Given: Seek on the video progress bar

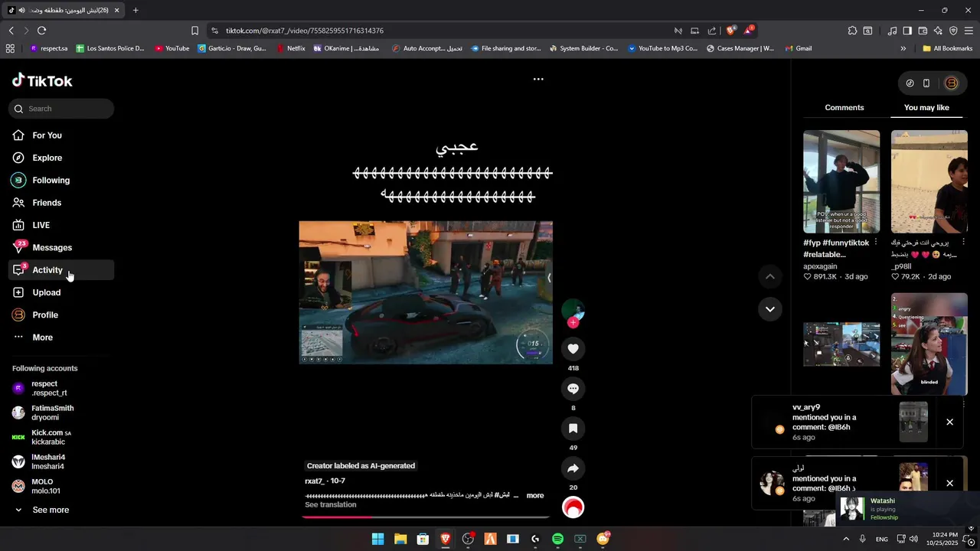Looking at the screenshot, I should (x=426, y=517).
